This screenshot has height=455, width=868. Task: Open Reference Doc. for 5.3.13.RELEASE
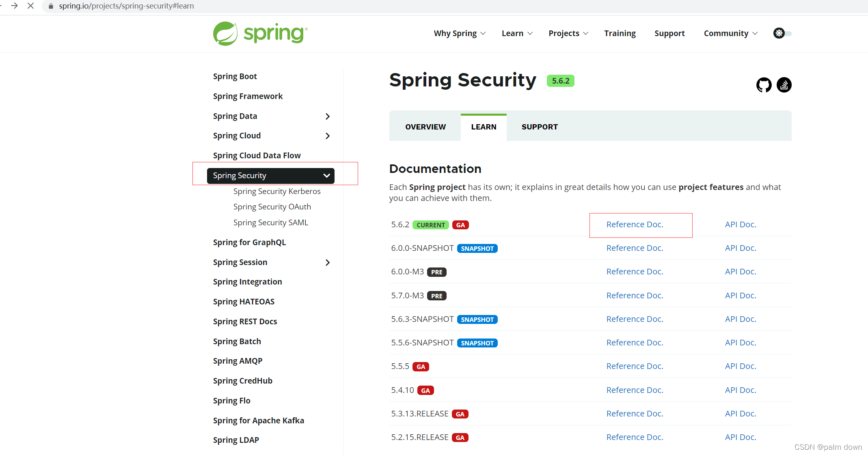point(635,414)
